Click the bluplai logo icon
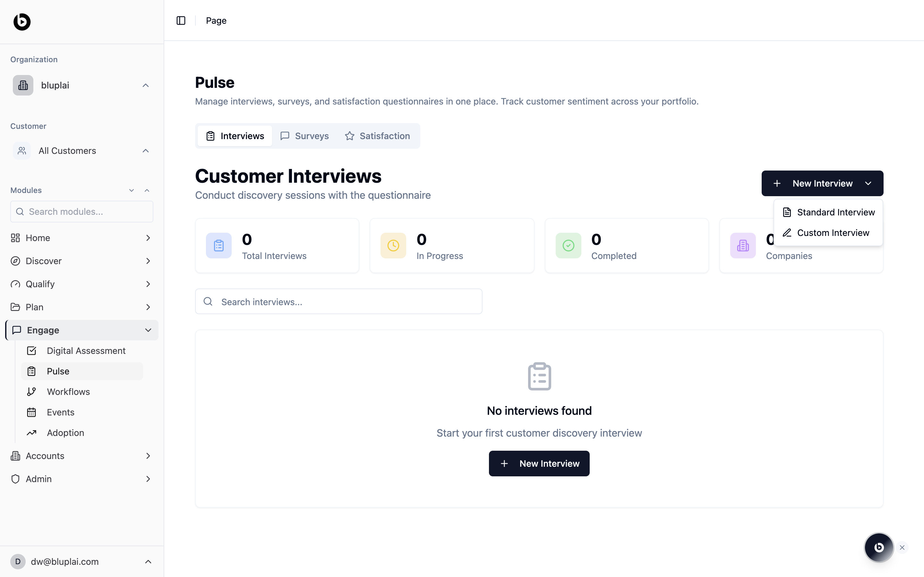Viewport: 924px width, 577px height. (x=22, y=22)
